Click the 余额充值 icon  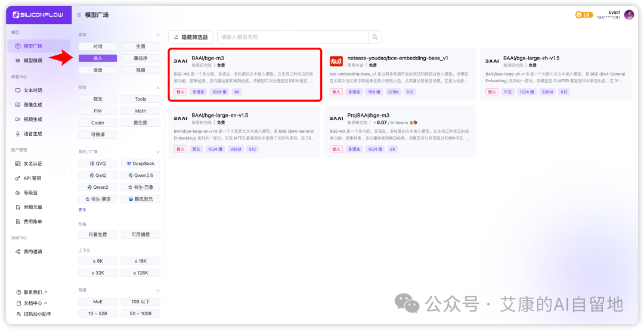18,207
